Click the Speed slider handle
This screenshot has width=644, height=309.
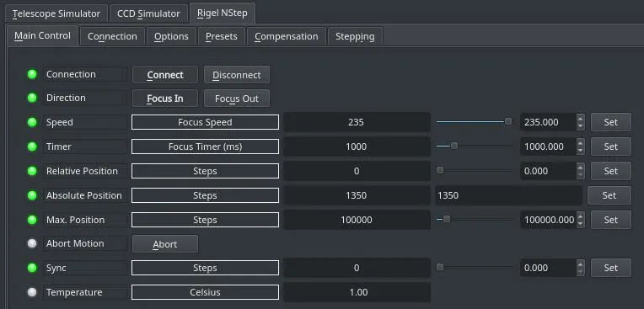tap(508, 121)
